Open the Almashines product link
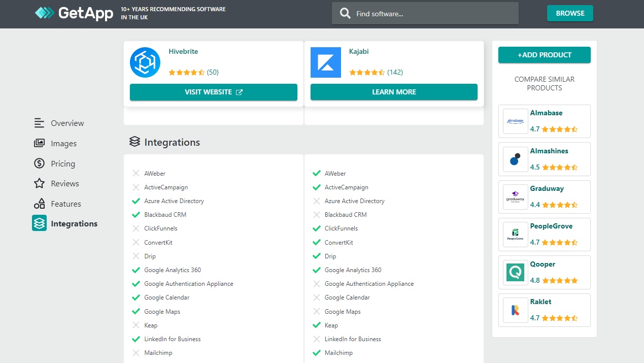 [549, 151]
